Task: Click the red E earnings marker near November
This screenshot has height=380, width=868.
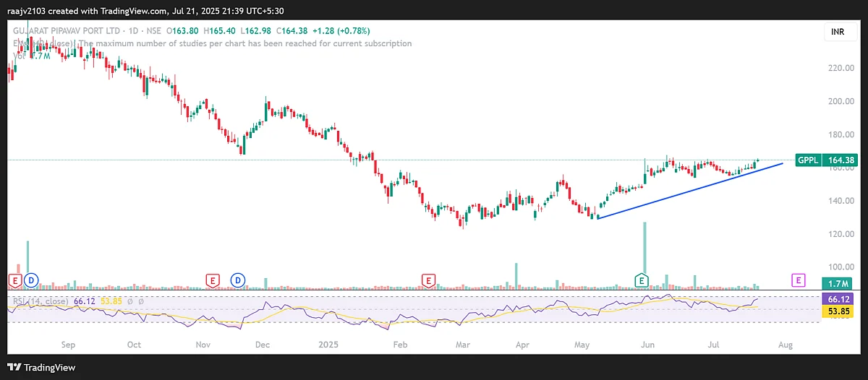Action: click(x=212, y=279)
